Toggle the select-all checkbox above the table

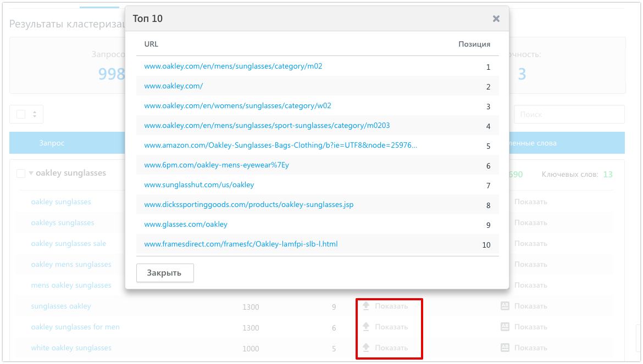21,114
